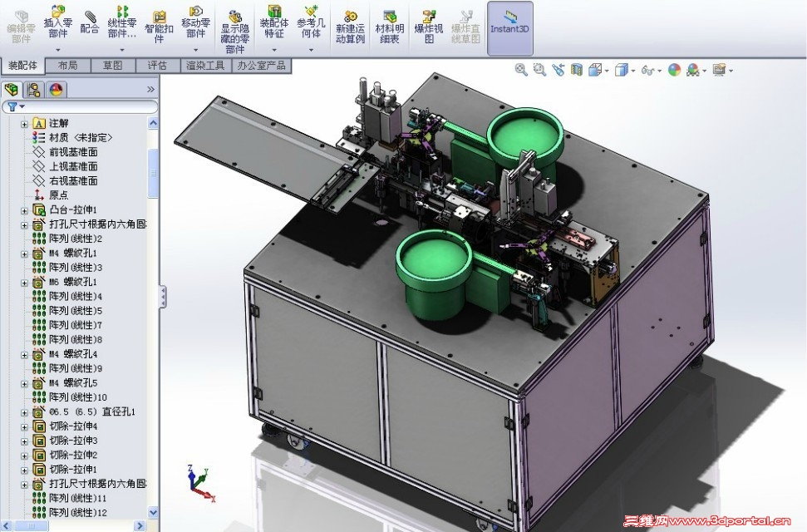Expand the M4 螺纹孔5 feature

coord(24,383)
